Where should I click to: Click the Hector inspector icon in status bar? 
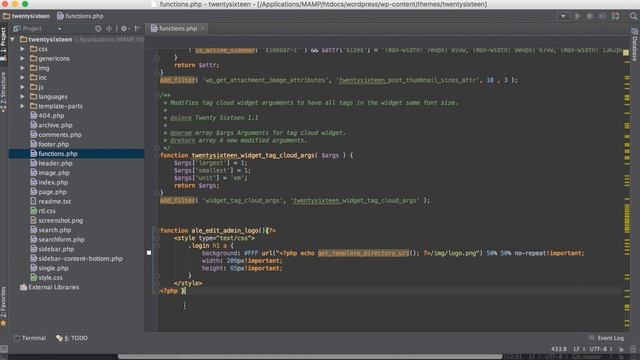(x=632, y=349)
